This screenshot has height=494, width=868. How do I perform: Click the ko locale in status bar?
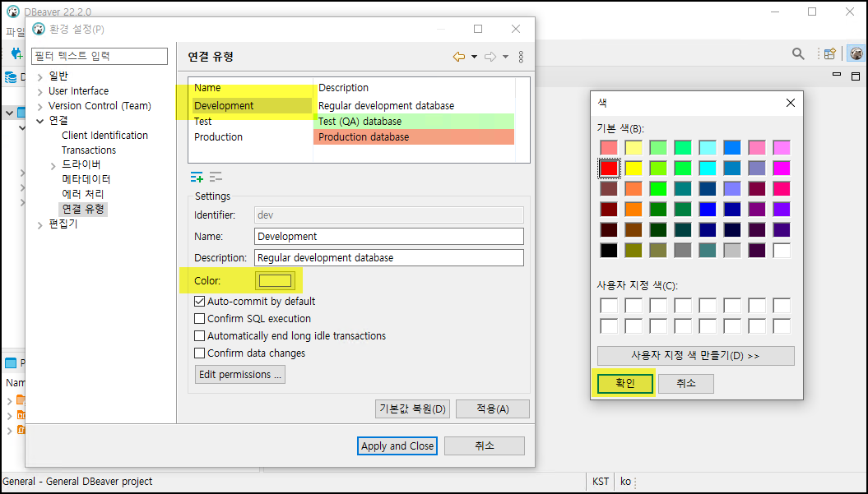pos(625,482)
